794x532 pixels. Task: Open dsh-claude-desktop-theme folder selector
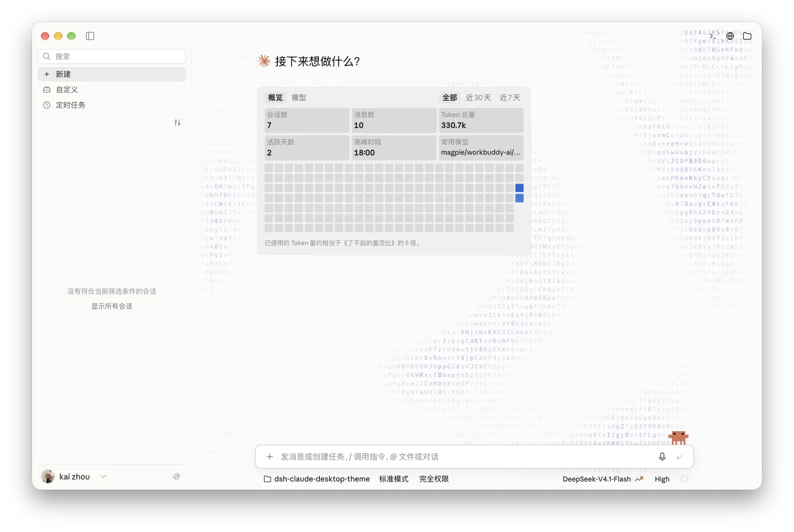tap(317, 479)
